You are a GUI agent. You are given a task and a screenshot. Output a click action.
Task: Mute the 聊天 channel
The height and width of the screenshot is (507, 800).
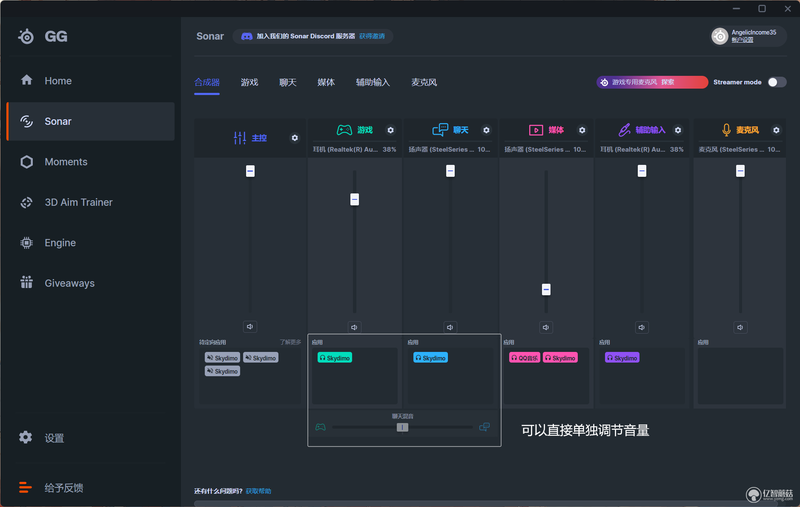(x=450, y=327)
